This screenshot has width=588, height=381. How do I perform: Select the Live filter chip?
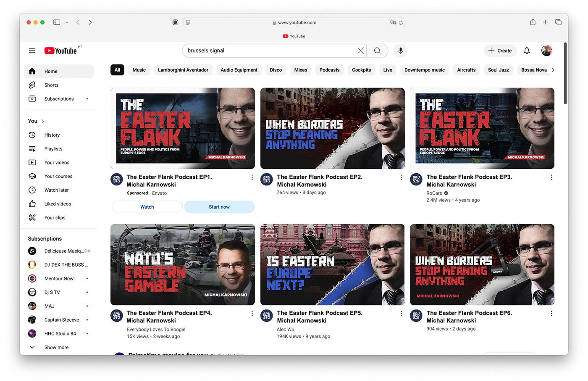click(x=388, y=70)
